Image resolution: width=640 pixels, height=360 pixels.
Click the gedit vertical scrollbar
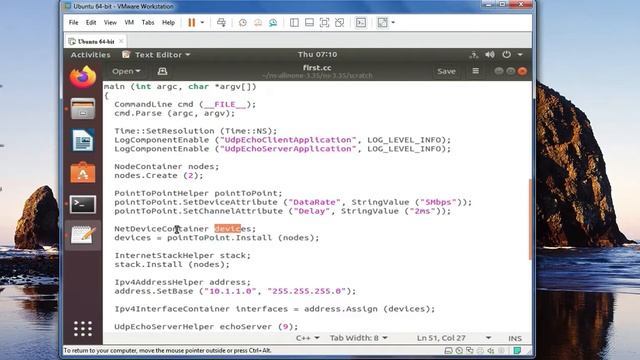click(530, 220)
